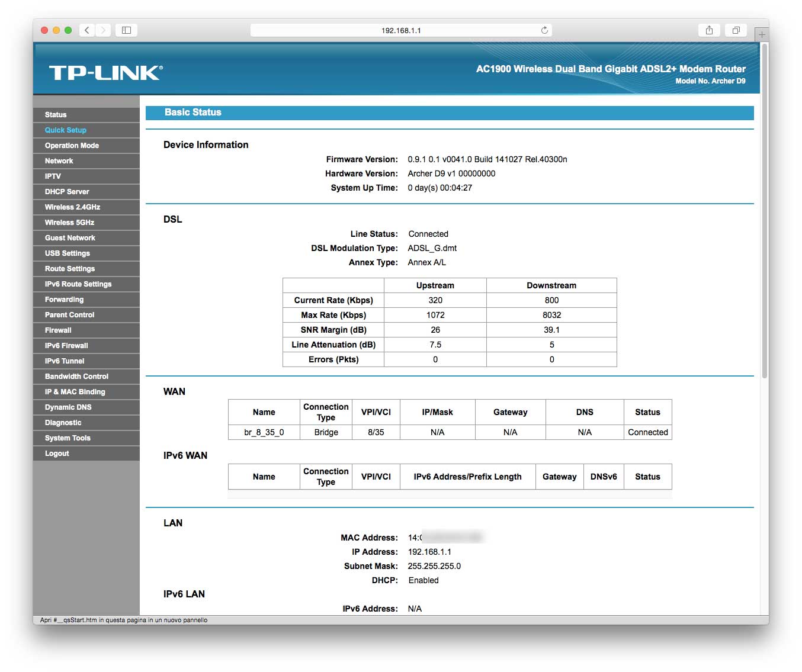Click the TP-LINK logo

[105, 73]
